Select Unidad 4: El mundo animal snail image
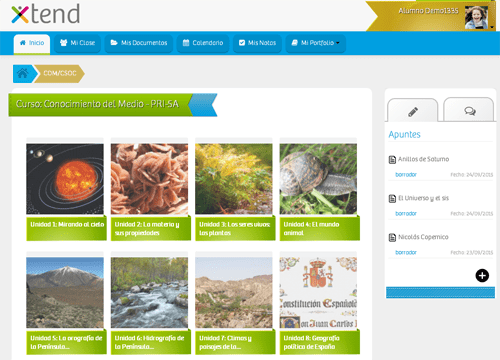This screenshot has width=500, height=360. pyautogui.click(x=318, y=179)
